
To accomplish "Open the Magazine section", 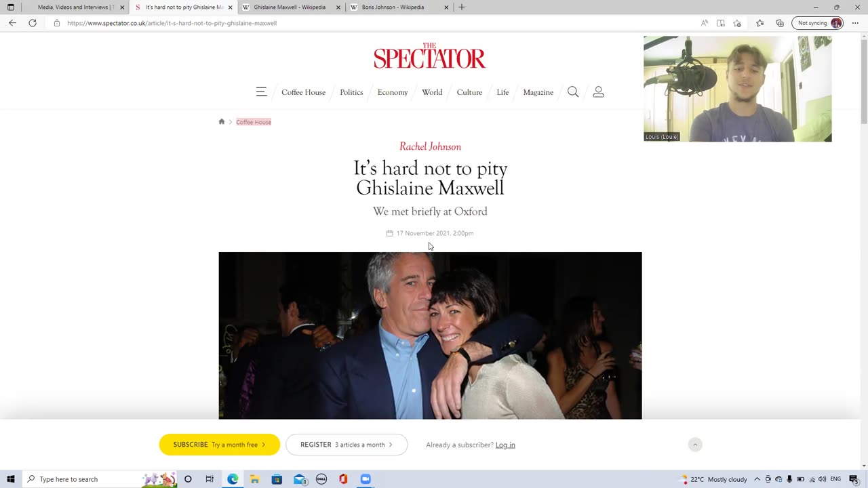I will pyautogui.click(x=538, y=92).
